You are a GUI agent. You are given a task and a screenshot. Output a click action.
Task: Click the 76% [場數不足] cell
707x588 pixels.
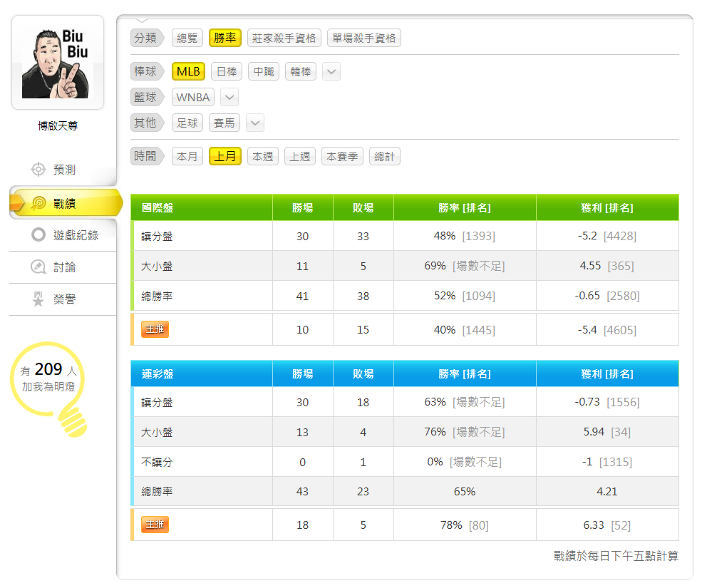point(465,432)
